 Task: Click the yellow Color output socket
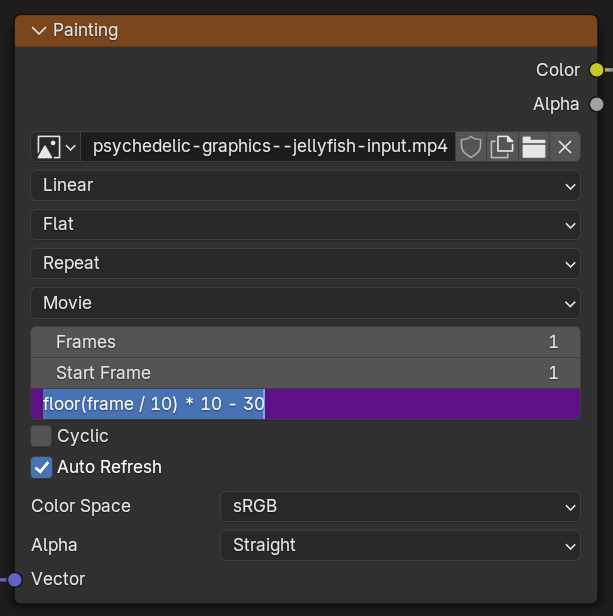coord(596,70)
